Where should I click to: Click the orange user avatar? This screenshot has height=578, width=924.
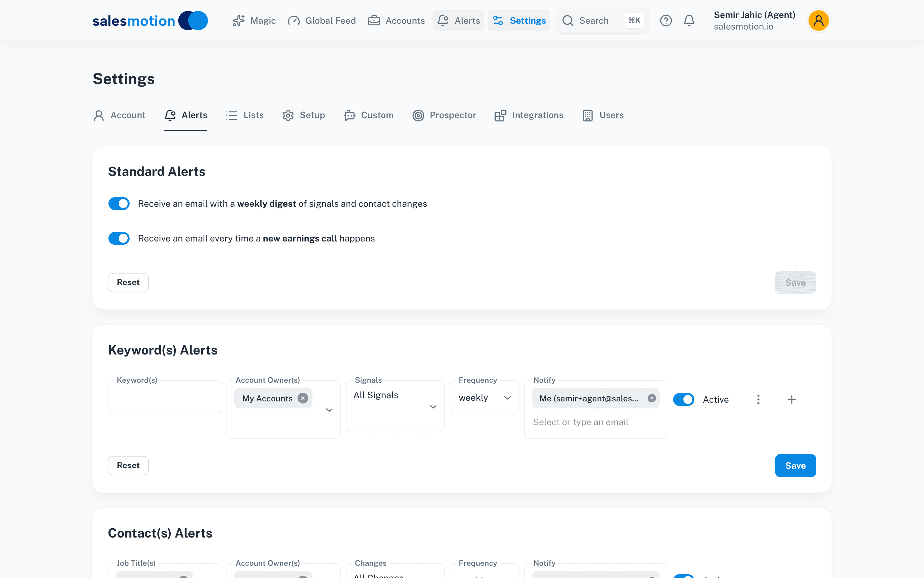coord(819,21)
